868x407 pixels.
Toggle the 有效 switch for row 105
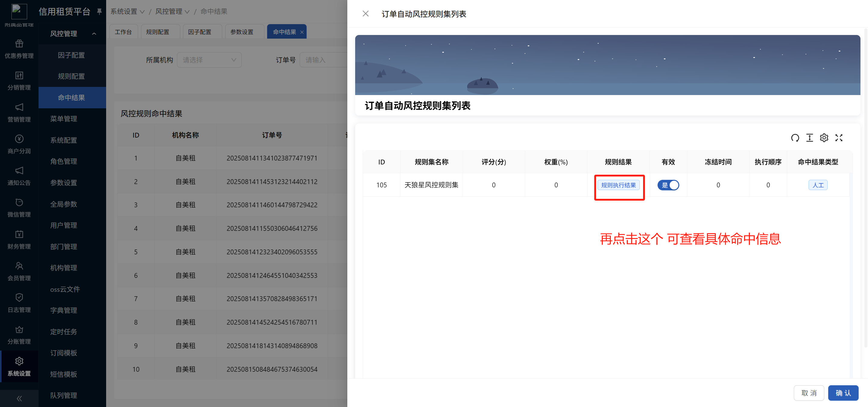[668, 185]
